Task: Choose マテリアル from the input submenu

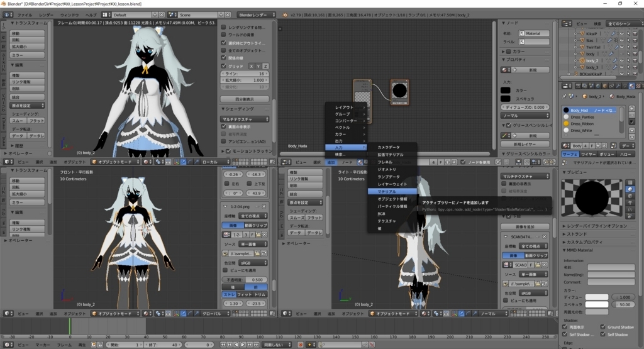Action: [392, 192]
